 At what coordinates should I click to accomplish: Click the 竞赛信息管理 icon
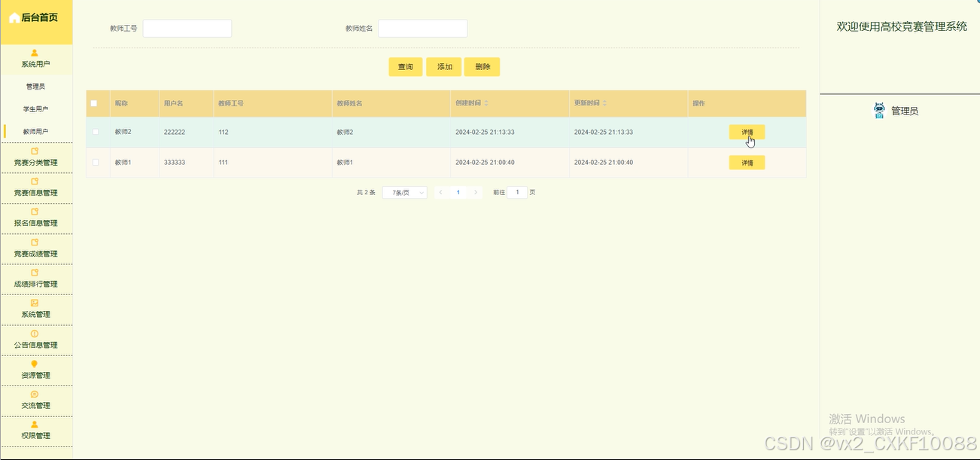click(35, 181)
